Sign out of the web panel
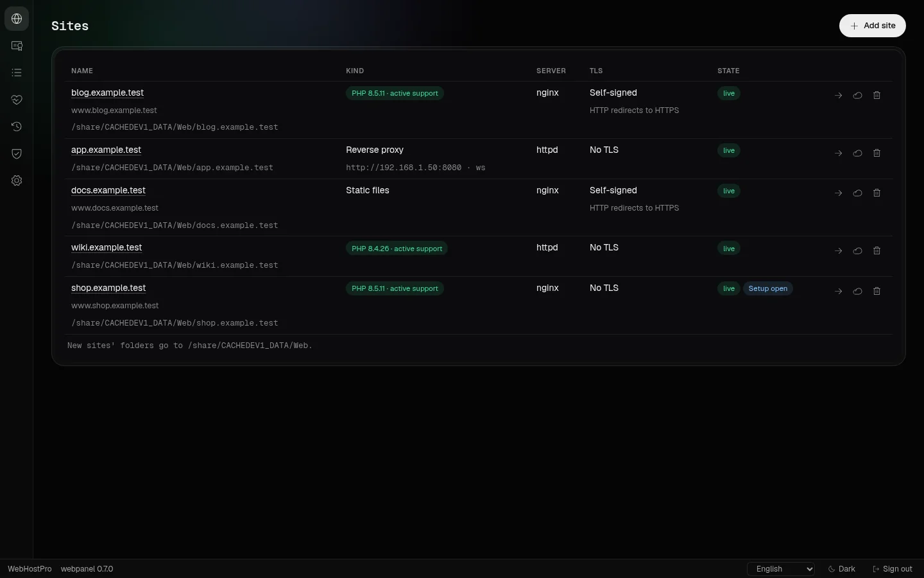Screen dimensions: 924x578 [893, 569]
